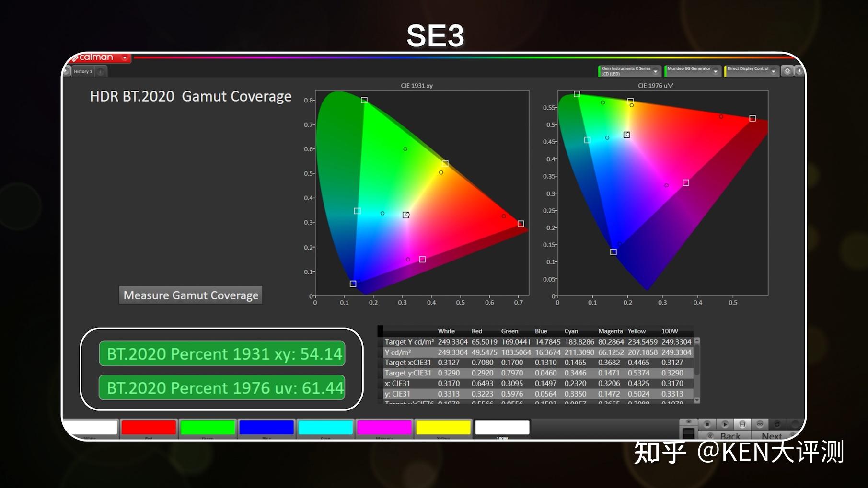The width and height of the screenshot is (868, 488).
Task: Expand the Murideo 6G Generator source dropdown
Action: pos(715,71)
